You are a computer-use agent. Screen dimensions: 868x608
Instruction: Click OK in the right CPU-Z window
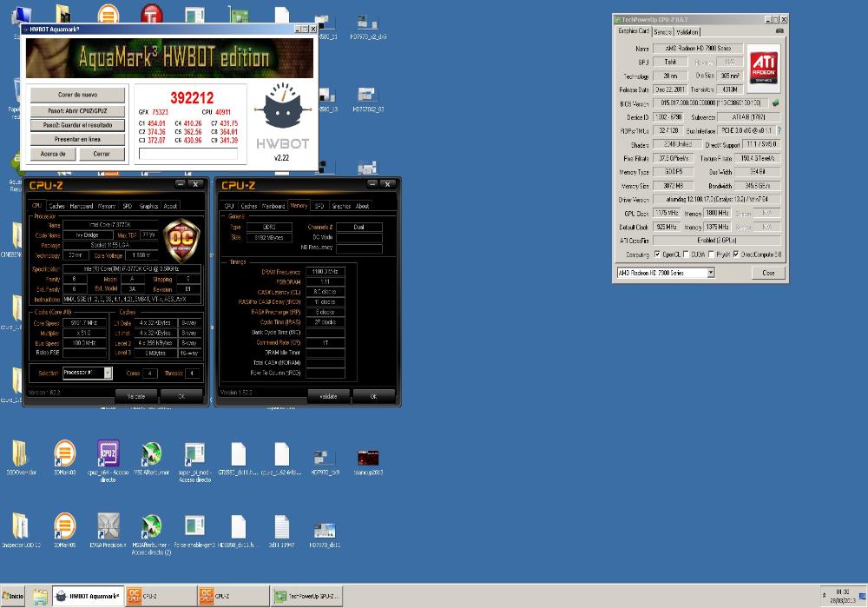373,396
